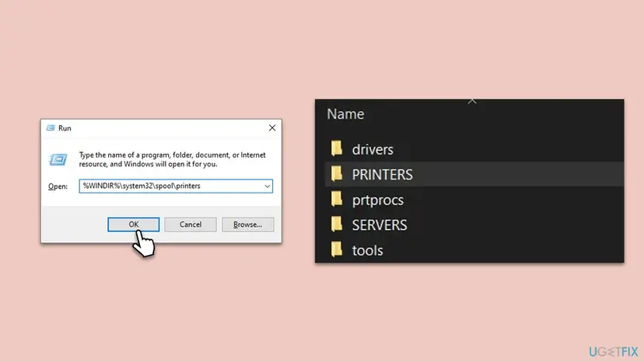Image resolution: width=644 pixels, height=362 pixels.
Task: Click the PRINTERS folder icon
Action: (x=337, y=174)
